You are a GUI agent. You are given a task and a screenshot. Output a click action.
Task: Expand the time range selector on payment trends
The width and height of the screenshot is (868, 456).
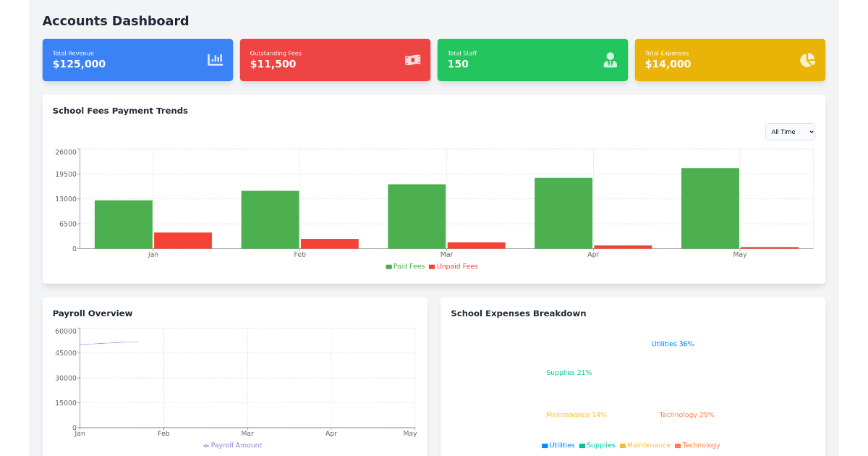(x=790, y=131)
